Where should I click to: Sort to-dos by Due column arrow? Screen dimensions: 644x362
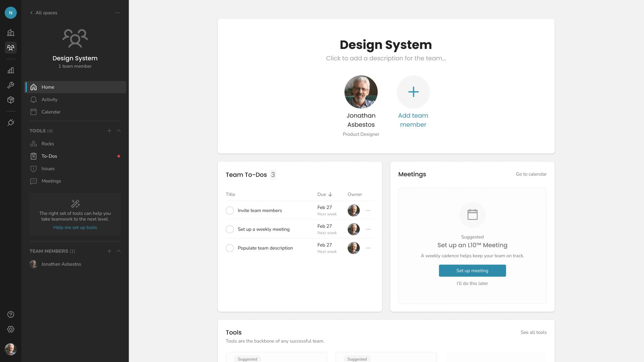tap(330, 194)
